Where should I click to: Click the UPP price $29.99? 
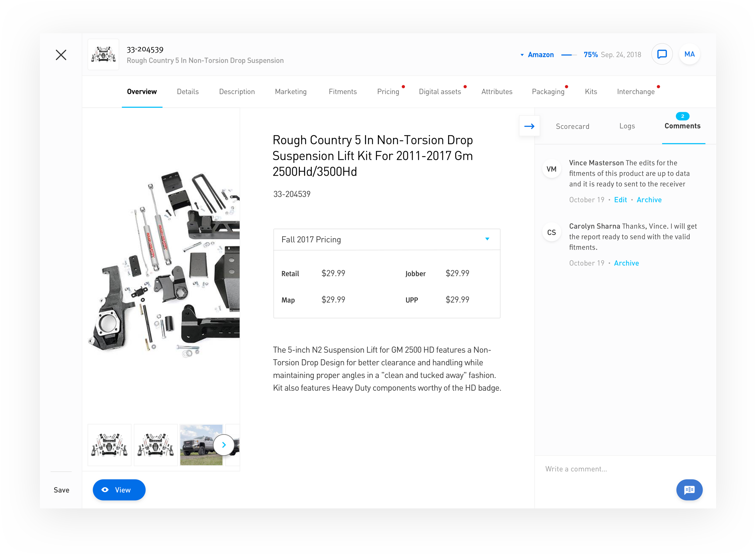[457, 300]
